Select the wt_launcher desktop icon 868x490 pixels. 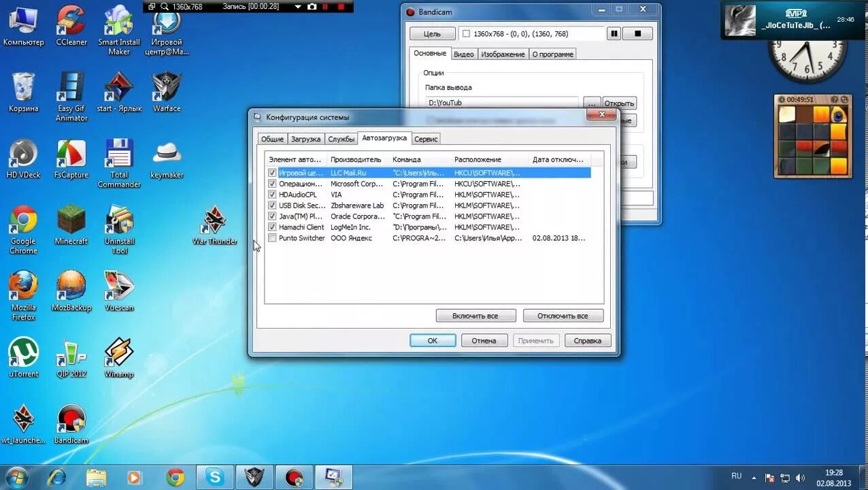click(x=23, y=424)
